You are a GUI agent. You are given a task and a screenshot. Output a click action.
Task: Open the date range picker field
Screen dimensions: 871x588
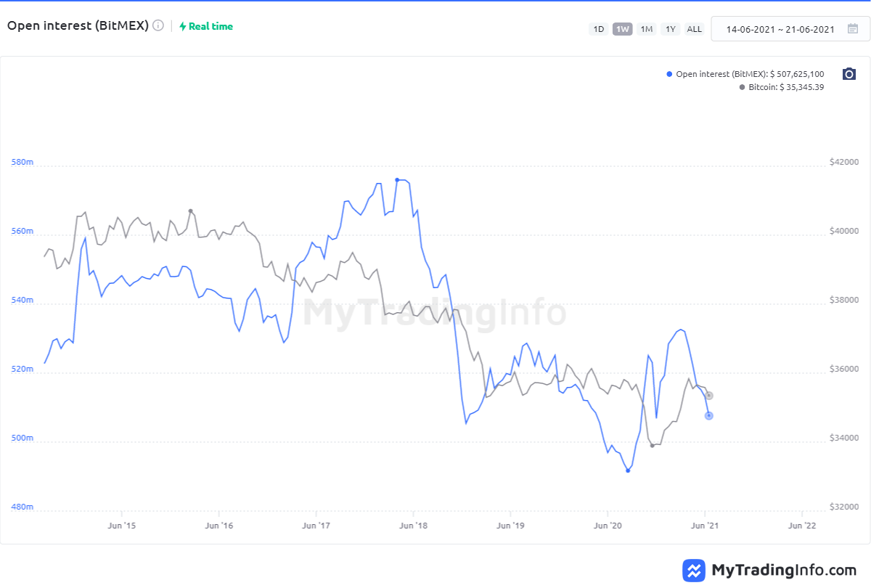click(780, 29)
